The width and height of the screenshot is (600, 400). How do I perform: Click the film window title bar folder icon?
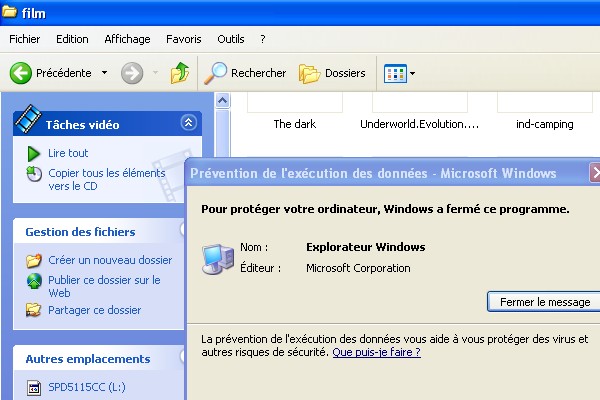pos(10,12)
